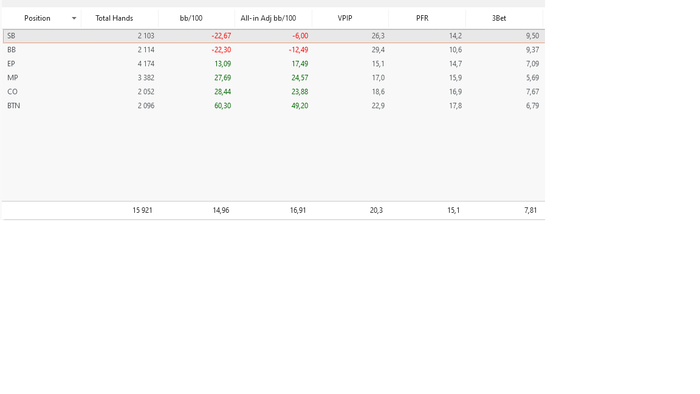Select the EP position row
Viewport: 700px width, 394px height.
(274, 64)
